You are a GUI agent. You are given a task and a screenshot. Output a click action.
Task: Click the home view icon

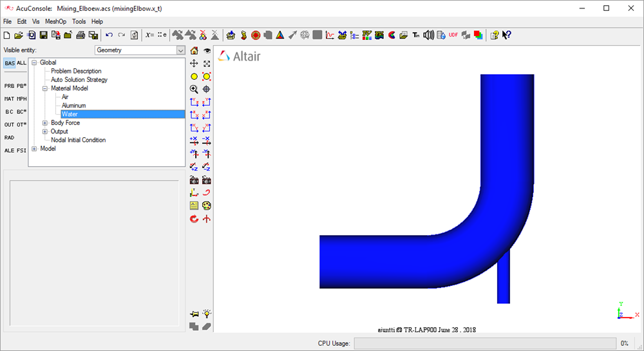194,51
